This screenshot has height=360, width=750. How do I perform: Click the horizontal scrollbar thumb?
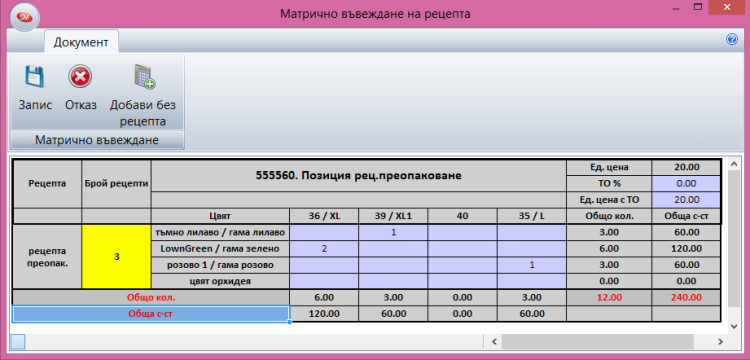pos(598,341)
